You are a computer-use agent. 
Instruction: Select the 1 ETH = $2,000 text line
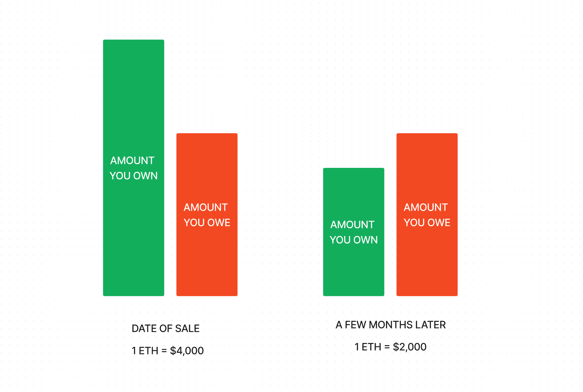coord(390,347)
